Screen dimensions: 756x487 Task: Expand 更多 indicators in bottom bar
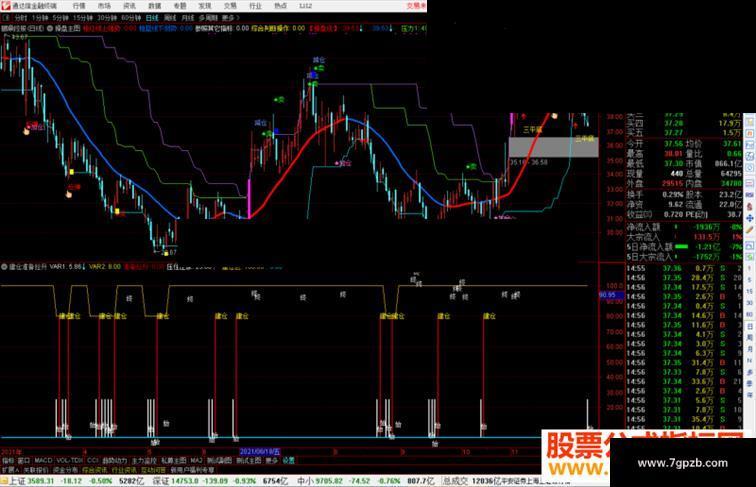271,460
